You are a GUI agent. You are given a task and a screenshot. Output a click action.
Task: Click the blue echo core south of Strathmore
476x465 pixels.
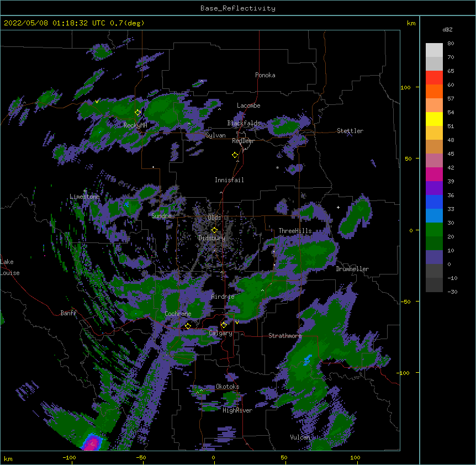point(307,360)
